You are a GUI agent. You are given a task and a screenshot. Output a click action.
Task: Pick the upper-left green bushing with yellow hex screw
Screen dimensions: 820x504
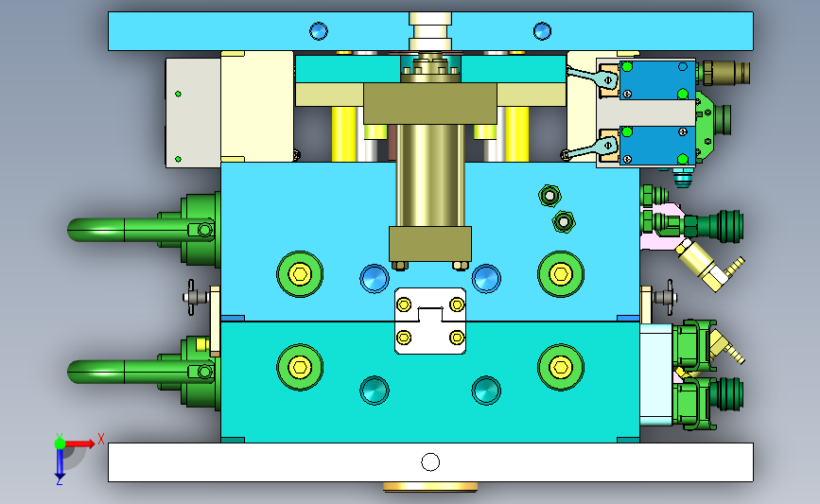300,274
